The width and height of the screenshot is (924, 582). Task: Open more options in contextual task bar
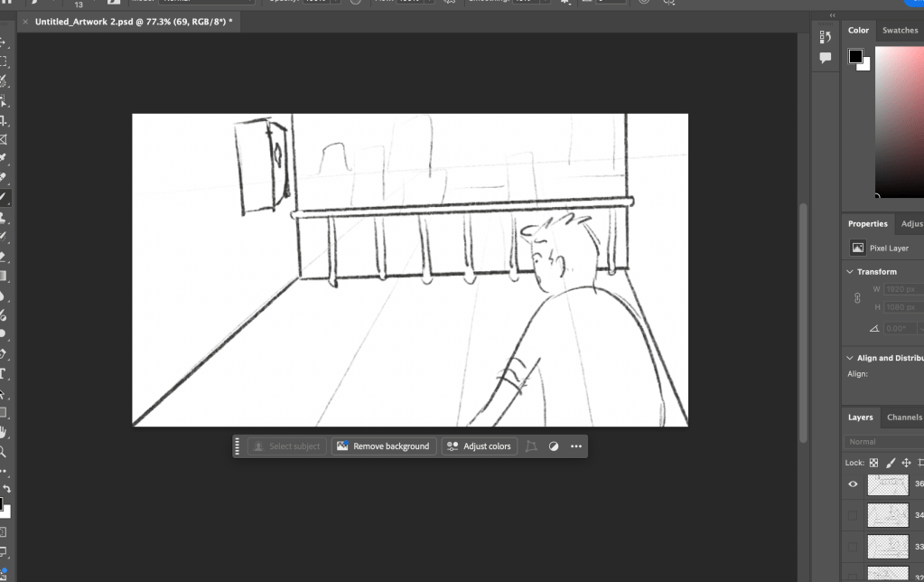pos(576,446)
